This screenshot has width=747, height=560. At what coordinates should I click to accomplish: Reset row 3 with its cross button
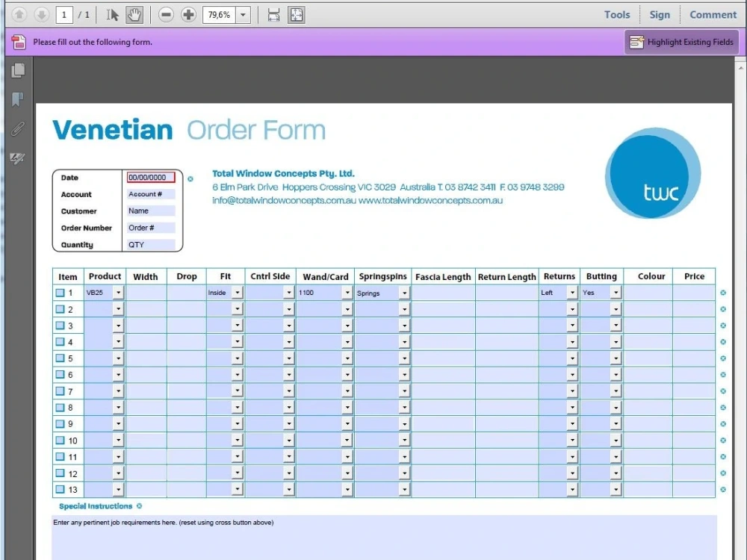[x=723, y=326]
